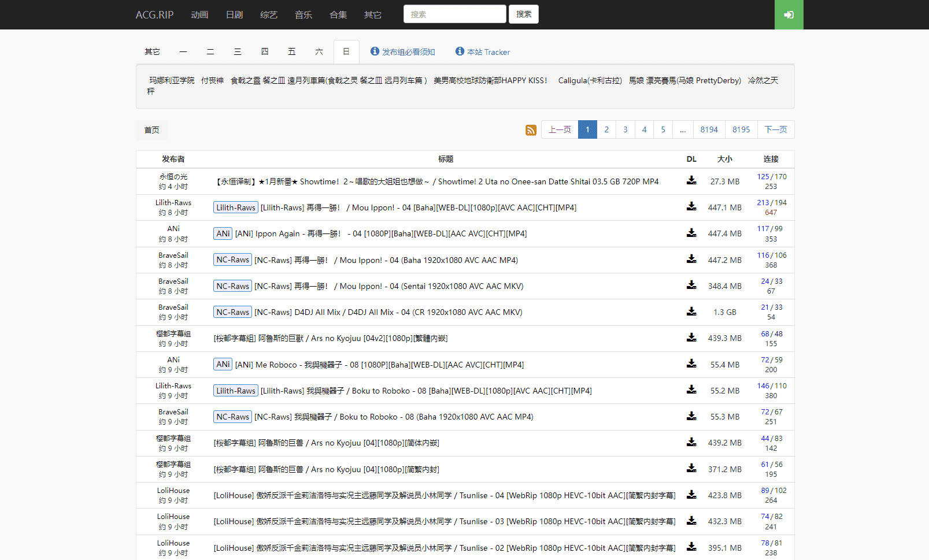Jump to last page 8195

(x=741, y=129)
